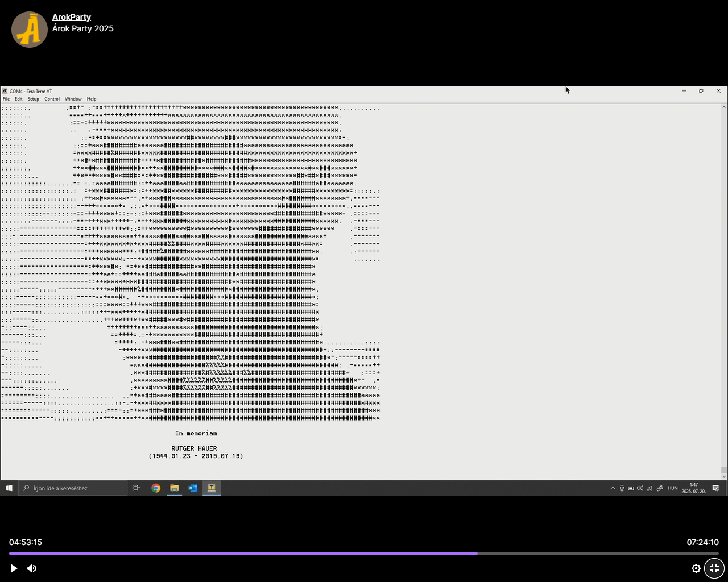Open the video player settings gear
Viewport: 728px width, 582px height.
[x=696, y=568]
